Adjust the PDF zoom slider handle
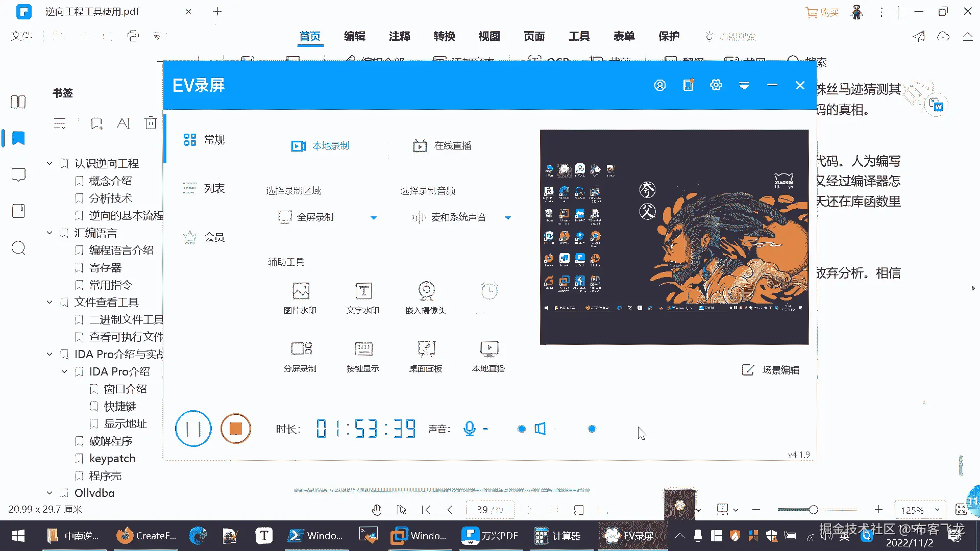This screenshot has width=980, height=551. point(814,509)
